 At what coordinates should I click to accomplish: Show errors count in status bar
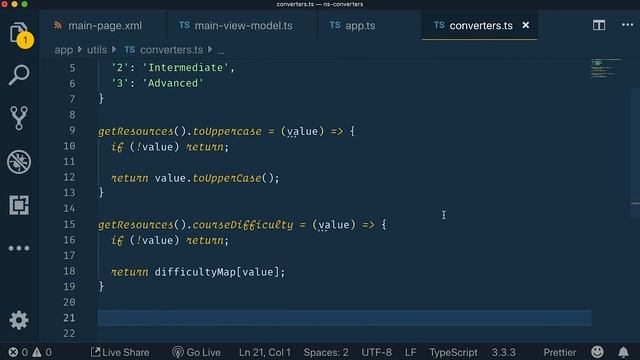point(18,352)
